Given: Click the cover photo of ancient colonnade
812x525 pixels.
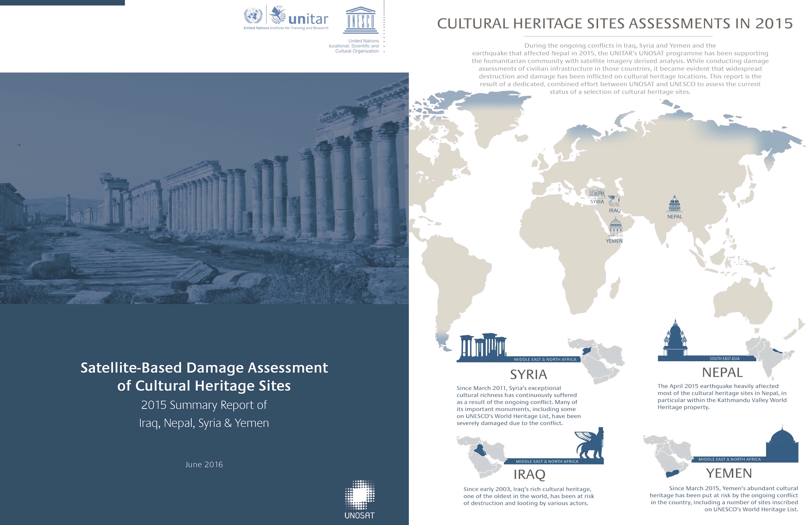Looking at the screenshot, I should point(204,188).
